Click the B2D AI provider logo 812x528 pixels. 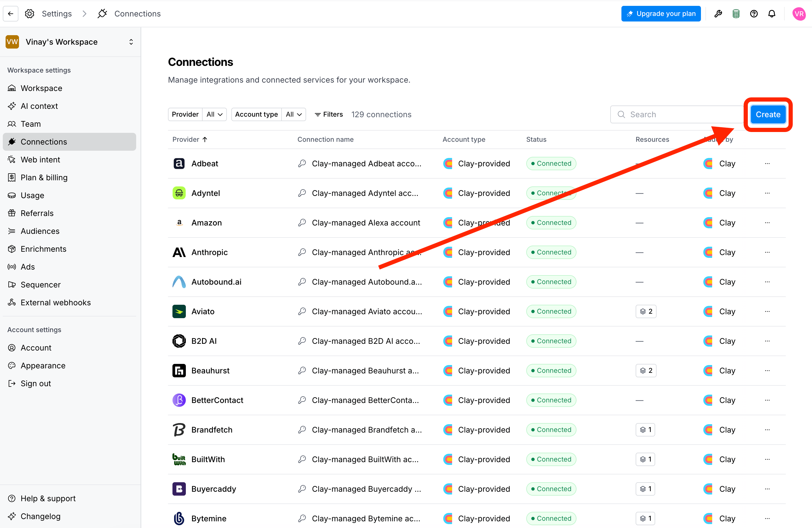[x=179, y=341]
